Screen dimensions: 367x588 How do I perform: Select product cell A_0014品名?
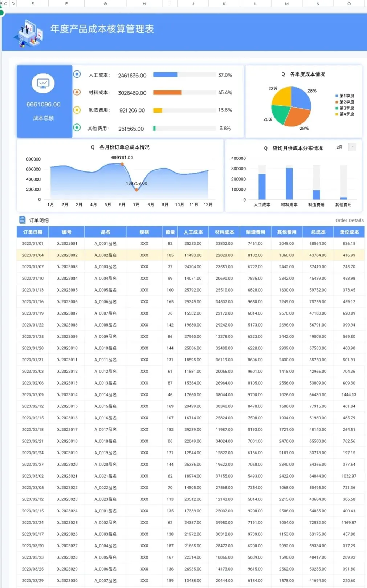[105, 395]
